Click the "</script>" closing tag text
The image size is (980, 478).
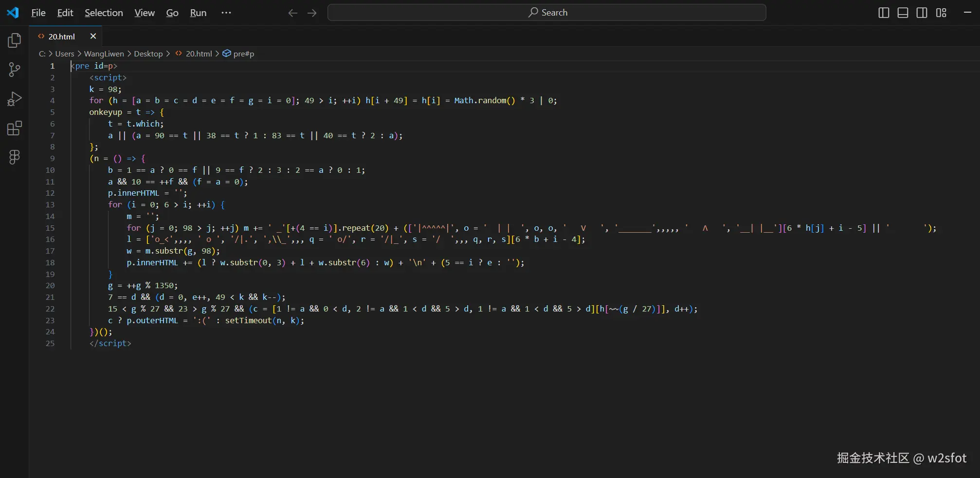pos(110,343)
